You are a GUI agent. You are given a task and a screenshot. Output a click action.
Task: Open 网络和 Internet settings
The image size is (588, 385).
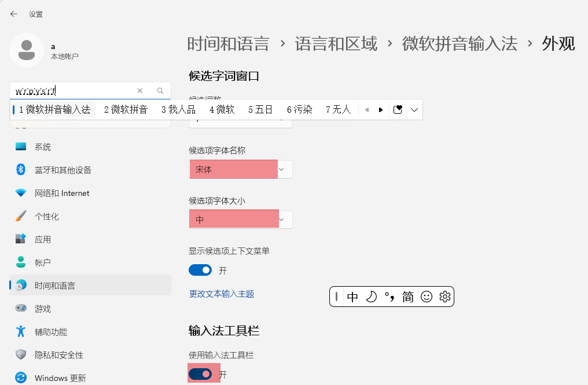click(x=90, y=193)
